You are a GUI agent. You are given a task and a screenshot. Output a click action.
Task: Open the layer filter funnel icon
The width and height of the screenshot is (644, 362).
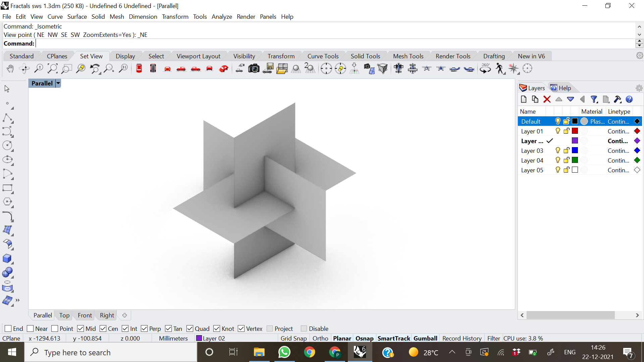594,99
